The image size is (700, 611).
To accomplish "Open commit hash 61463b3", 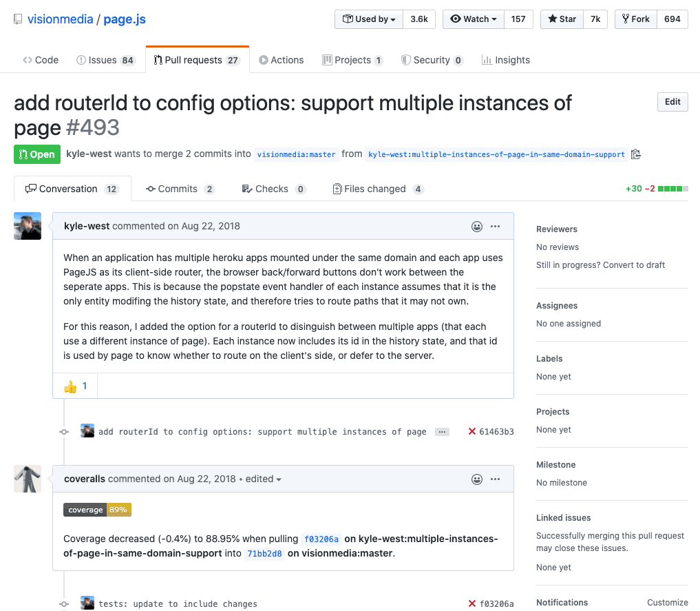I will 496,431.
